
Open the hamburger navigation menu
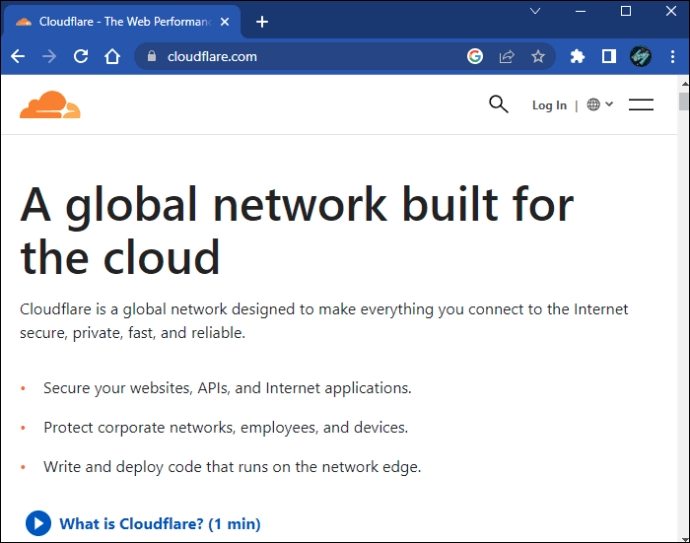pos(641,104)
